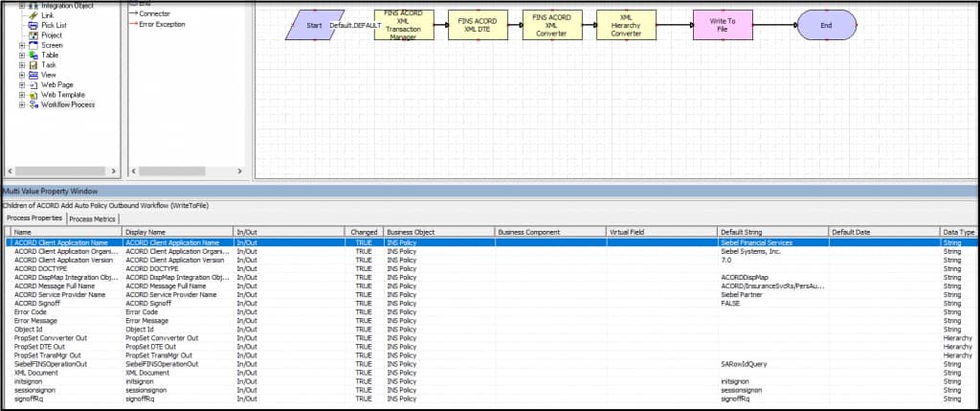
Task: Click the Web Template object icon
Action: coord(33,95)
